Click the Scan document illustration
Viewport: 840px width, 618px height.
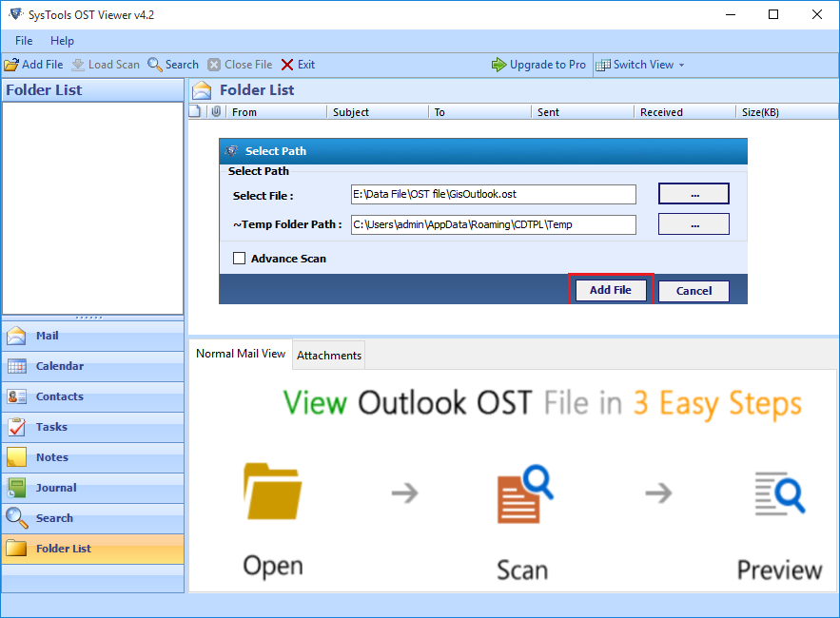click(525, 493)
